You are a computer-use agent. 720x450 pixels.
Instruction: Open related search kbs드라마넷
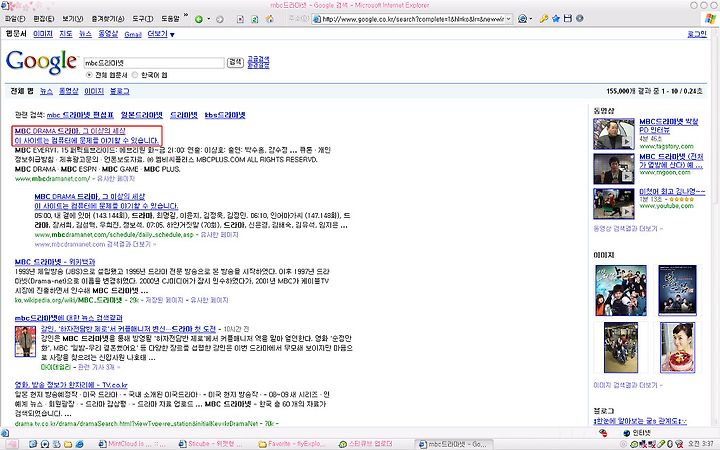coord(225,115)
